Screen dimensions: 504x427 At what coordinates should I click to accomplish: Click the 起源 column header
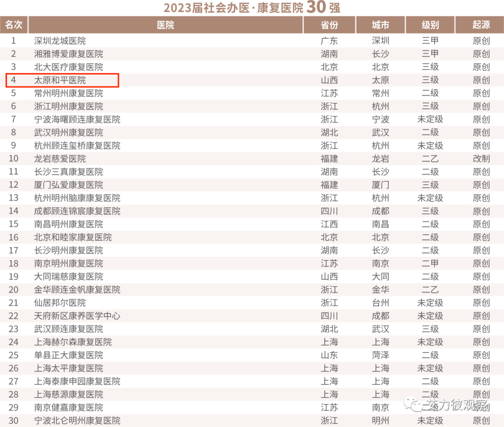[x=481, y=25]
